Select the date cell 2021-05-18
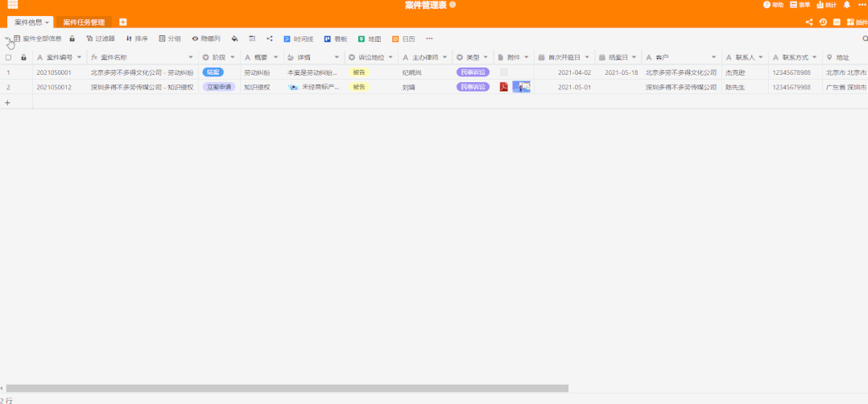This screenshot has width=868, height=404. click(x=618, y=72)
